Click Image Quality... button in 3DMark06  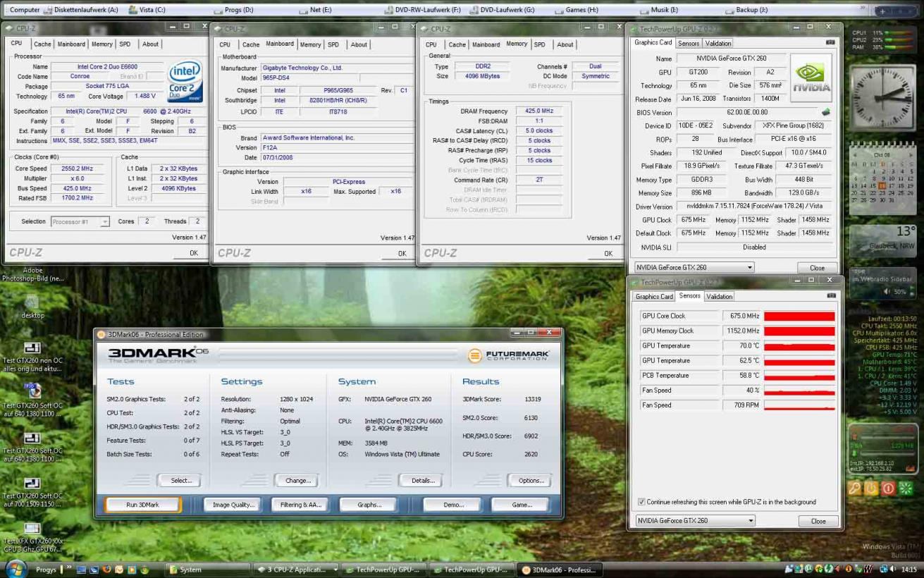pyautogui.click(x=233, y=505)
